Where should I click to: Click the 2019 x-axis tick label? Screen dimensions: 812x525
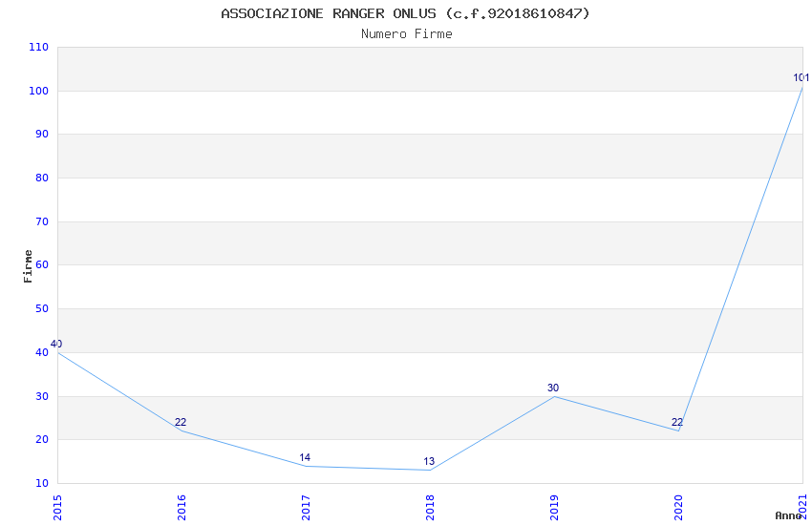click(554, 508)
